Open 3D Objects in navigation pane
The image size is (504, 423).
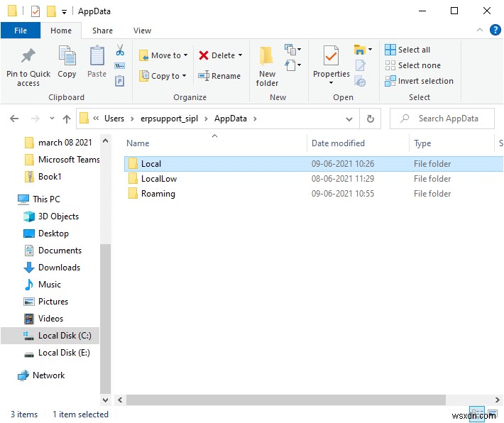click(51, 216)
